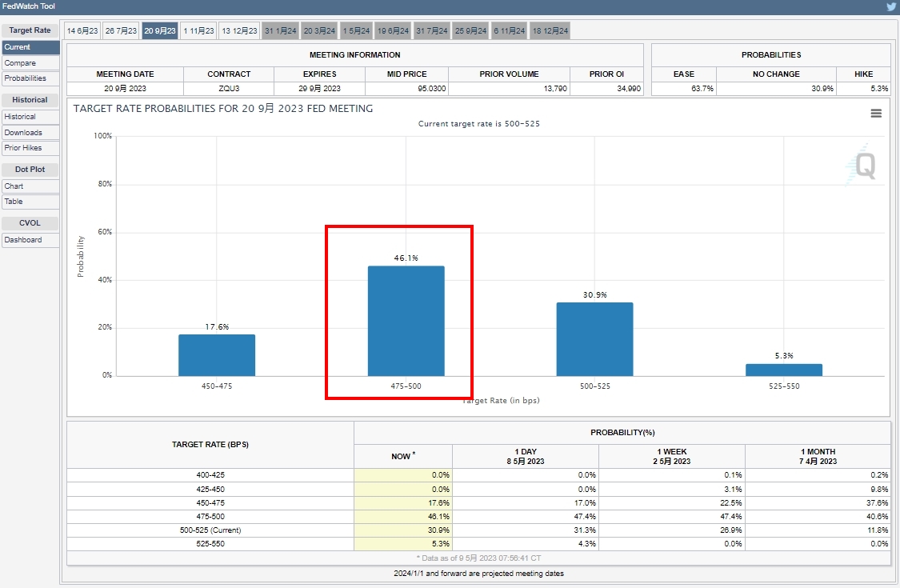Switch to the 18 12月24 meeting tab
This screenshot has height=588, width=900.
click(x=550, y=31)
